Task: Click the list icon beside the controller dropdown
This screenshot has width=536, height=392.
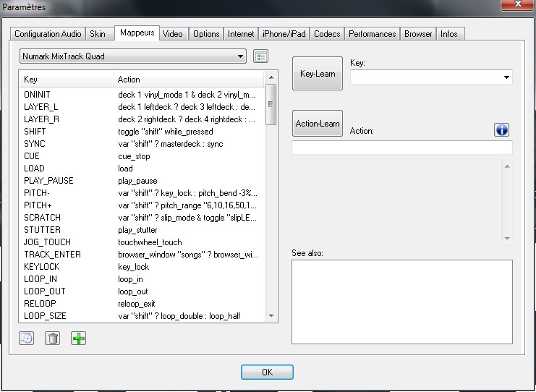Action: [x=260, y=56]
